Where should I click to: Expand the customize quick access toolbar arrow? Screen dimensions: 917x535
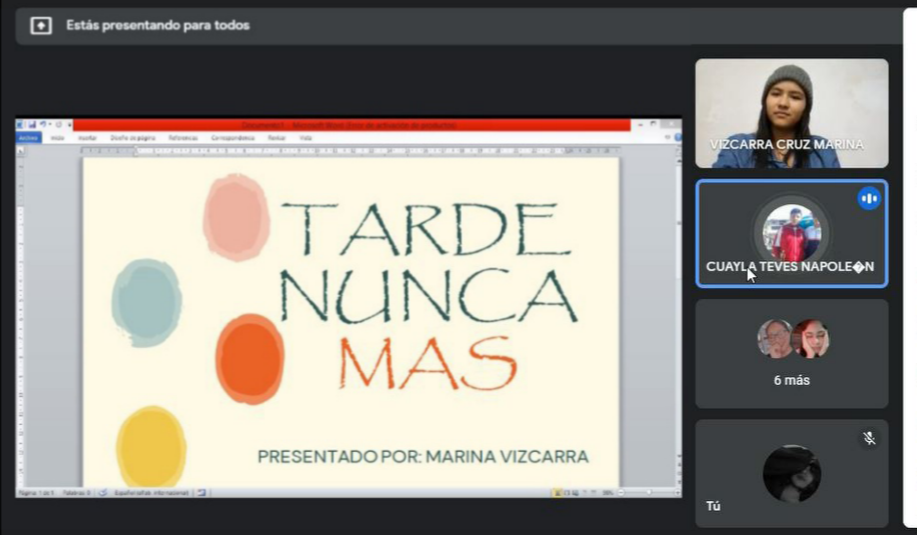pos(68,125)
